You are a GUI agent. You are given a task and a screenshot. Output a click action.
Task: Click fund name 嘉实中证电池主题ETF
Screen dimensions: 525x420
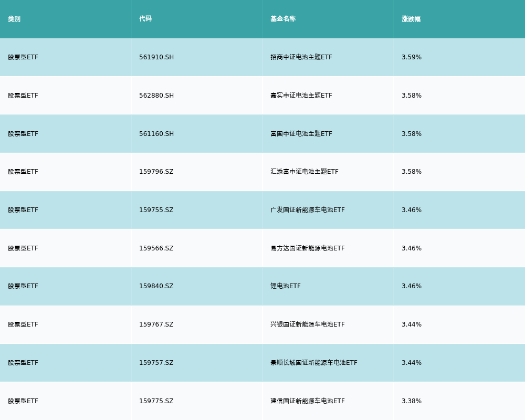(301, 96)
